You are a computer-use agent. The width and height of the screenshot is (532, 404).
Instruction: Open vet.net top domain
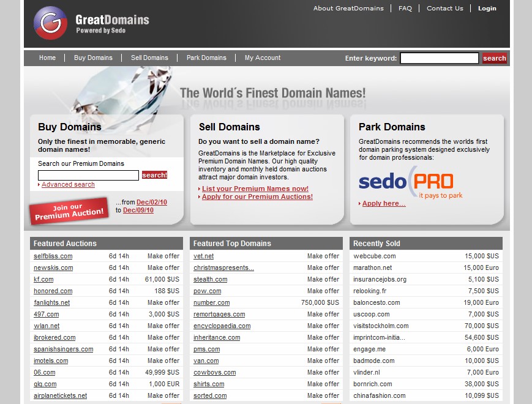204,256
